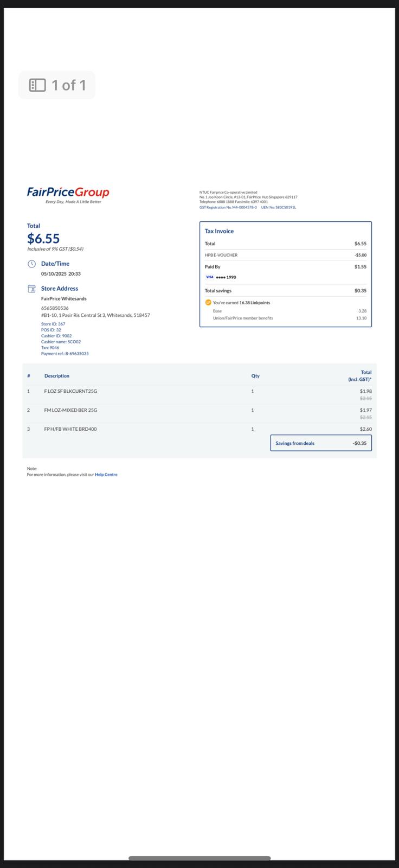Image resolution: width=399 pixels, height=868 pixels.
Task: Click the $2.60 item price
Action: click(x=366, y=429)
